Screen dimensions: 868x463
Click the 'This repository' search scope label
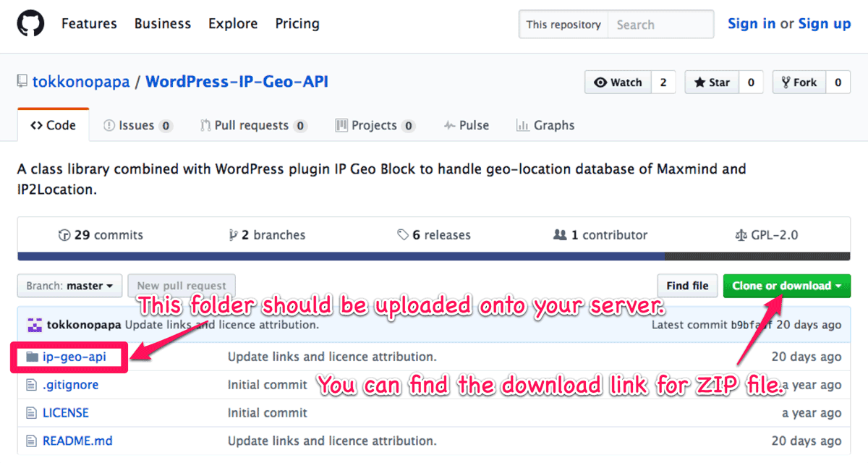click(x=563, y=25)
